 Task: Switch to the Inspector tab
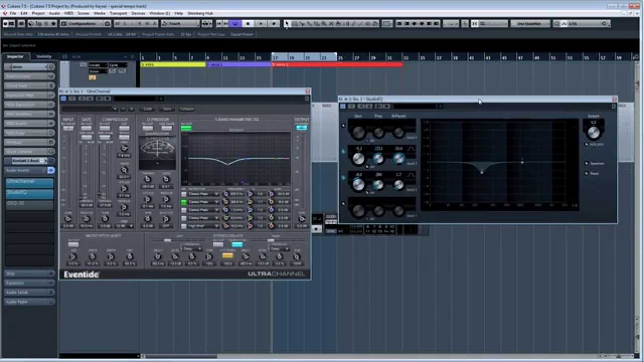point(15,57)
